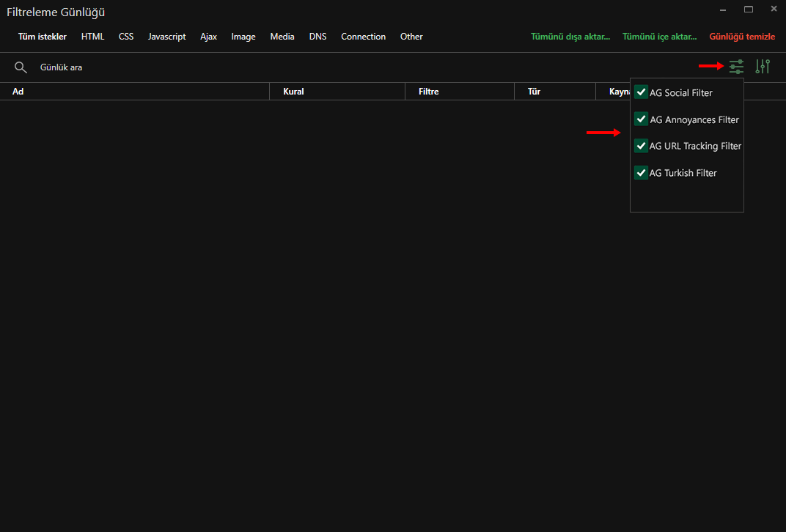The height and width of the screenshot is (532, 786).
Task: Select the DNS requests tab
Action: [x=317, y=36]
